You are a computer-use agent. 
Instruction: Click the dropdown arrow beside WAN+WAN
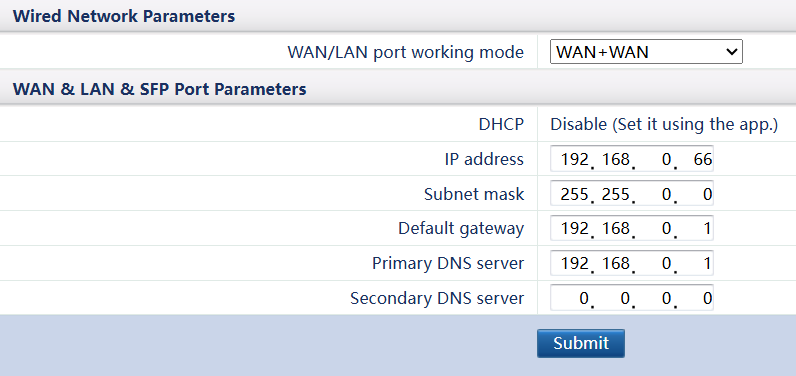pyautogui.click(x=731, y=52)
